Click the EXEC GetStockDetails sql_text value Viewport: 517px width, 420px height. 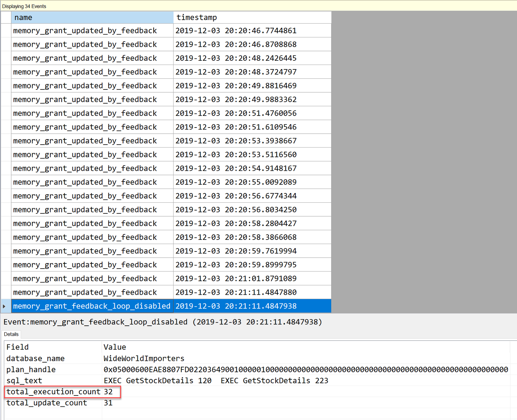(x=216, y=381)
